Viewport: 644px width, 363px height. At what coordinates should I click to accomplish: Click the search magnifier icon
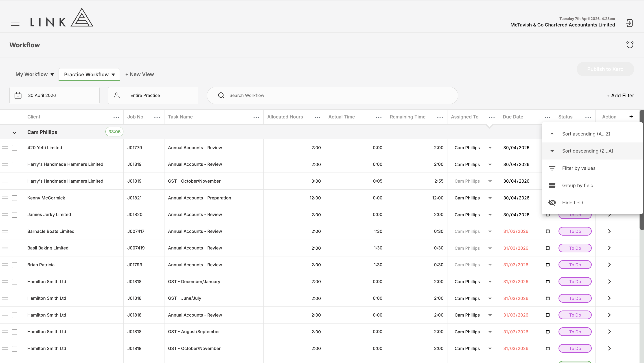pyautogui.click(x=221, y=96)
